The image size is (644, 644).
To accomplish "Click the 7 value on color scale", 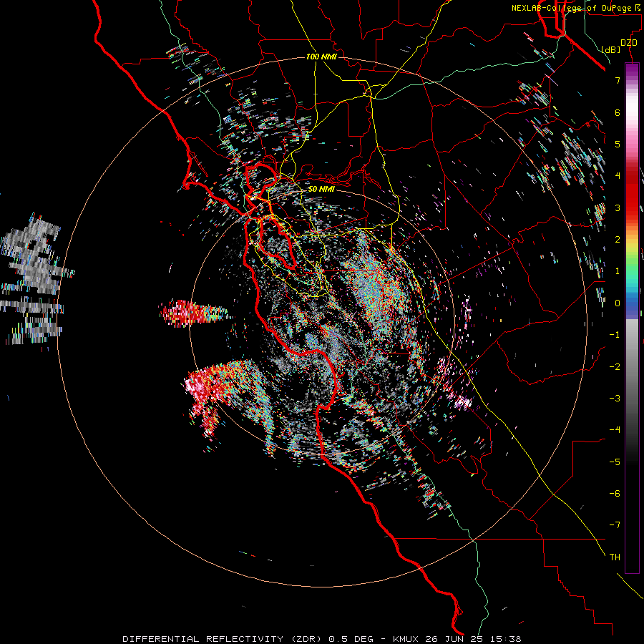I will point(618,80).
